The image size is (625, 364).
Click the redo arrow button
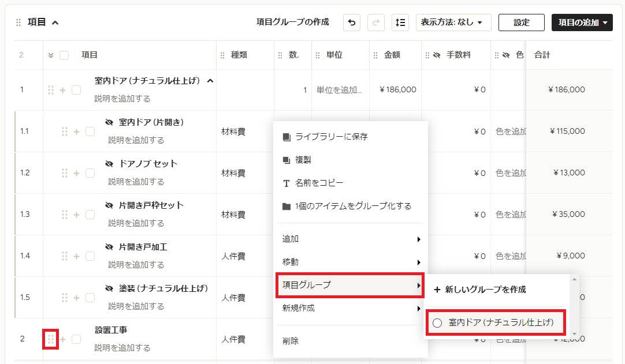375,22
